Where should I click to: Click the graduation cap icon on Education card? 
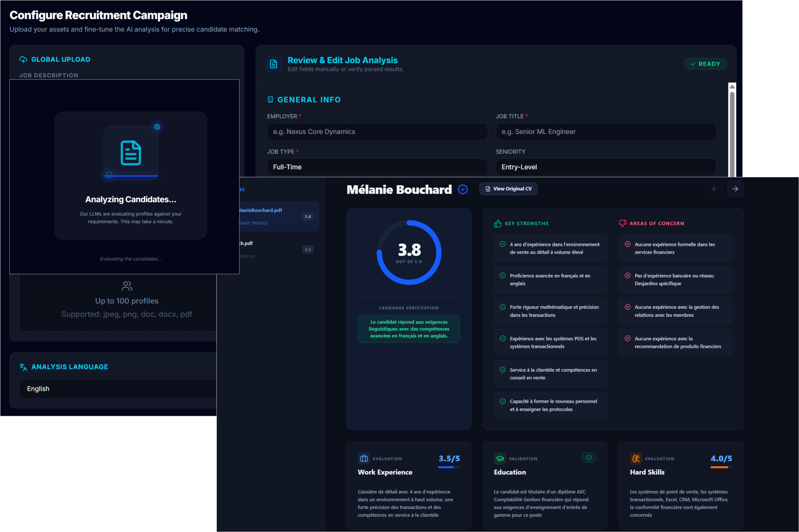click(500, 458)
